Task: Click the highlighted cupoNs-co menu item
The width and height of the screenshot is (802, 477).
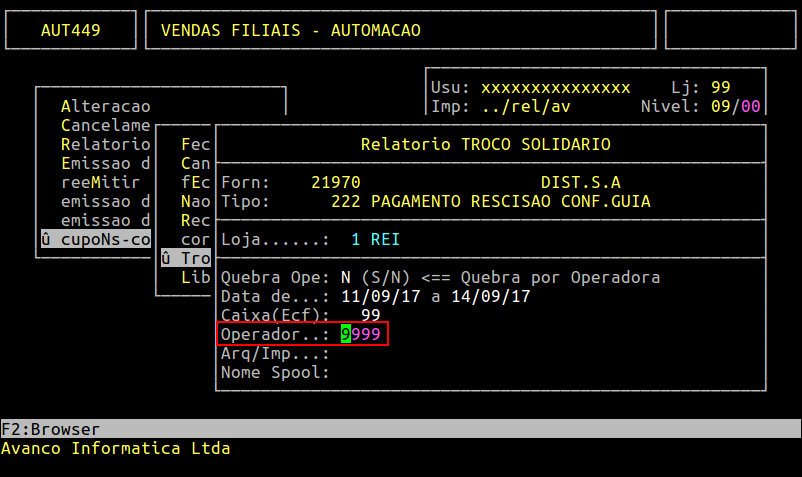Action: click(x=95, y=239)
